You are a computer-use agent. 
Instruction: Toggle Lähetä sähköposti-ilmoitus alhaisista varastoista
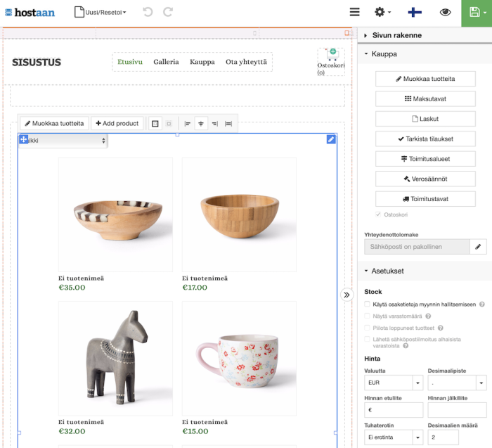367,339
